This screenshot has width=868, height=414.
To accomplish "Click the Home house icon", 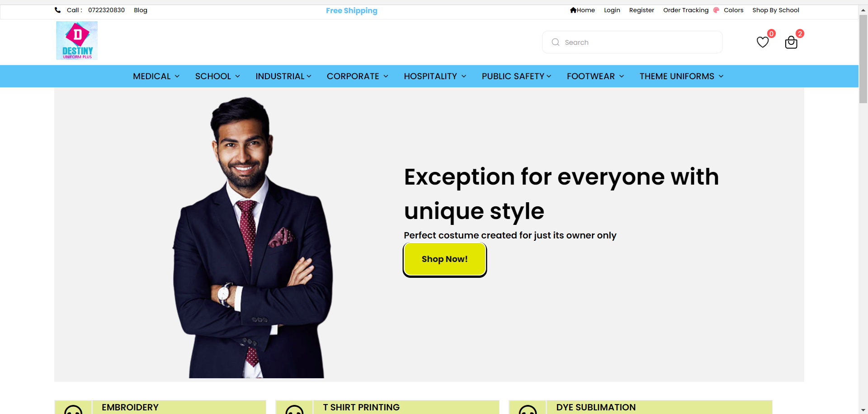I will 573,10.
